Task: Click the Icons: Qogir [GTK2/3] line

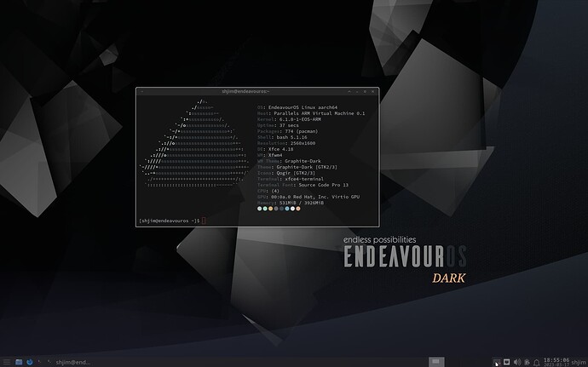Action: 286,173
